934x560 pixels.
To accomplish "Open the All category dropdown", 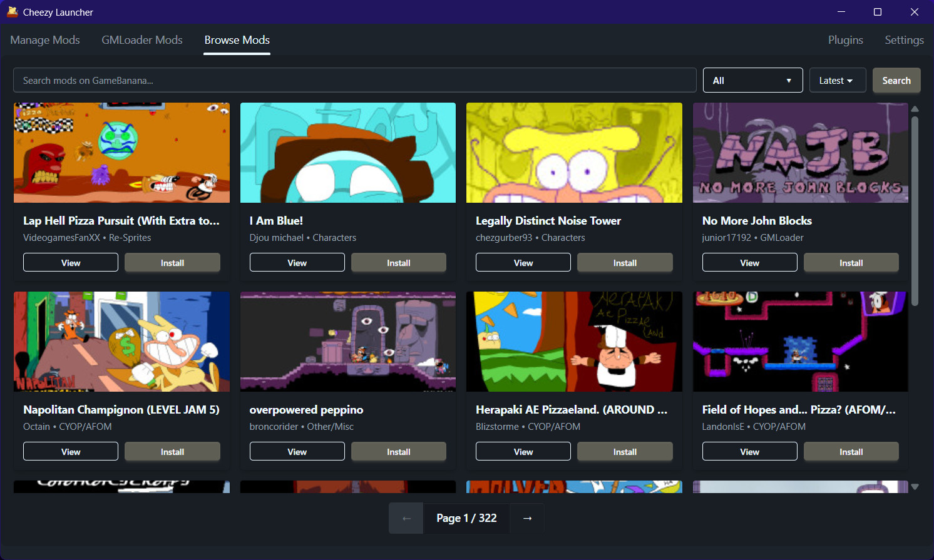I will click(752, 80).
